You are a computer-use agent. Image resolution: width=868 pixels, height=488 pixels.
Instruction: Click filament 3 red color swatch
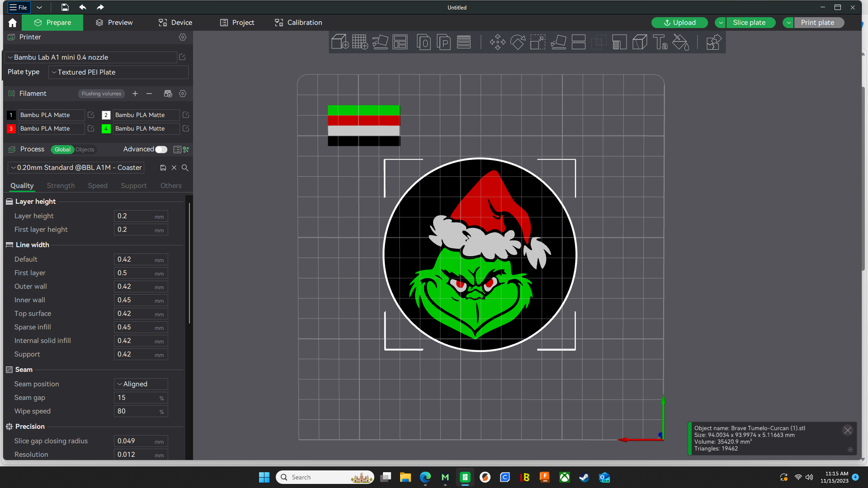click(x=11, y=129)
